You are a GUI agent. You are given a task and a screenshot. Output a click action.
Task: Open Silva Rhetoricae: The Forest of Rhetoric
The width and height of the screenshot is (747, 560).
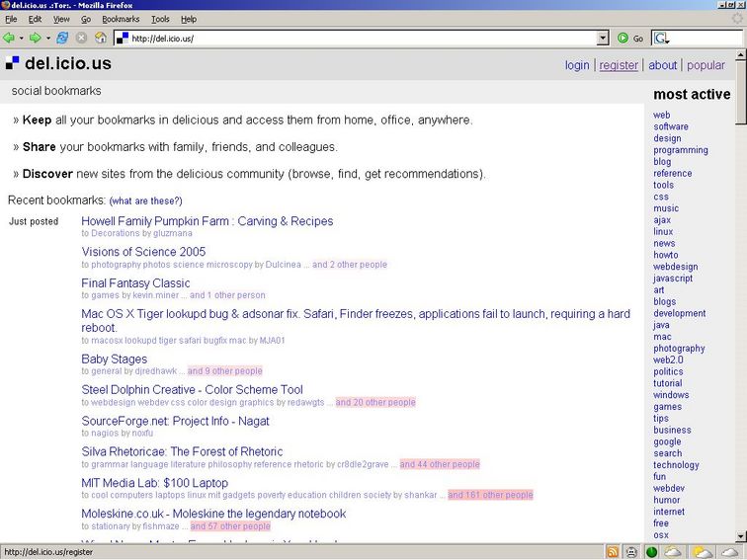182,451
